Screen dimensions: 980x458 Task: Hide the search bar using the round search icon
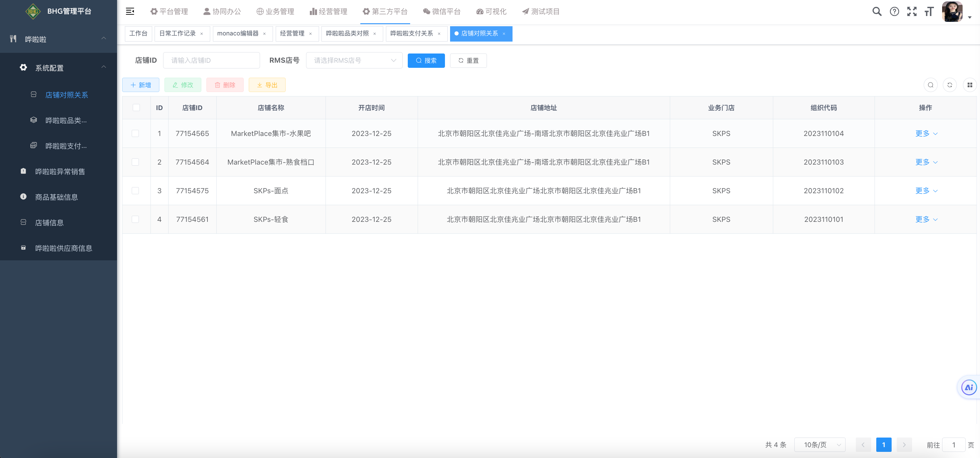tap(931, 85)
